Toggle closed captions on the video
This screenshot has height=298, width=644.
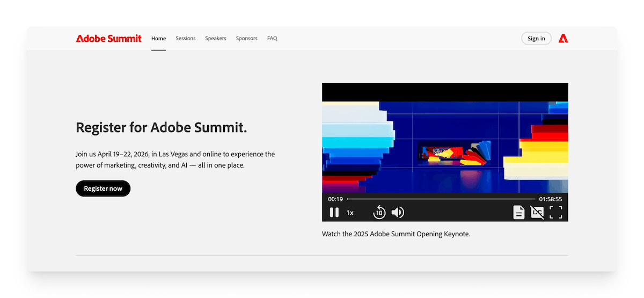[537, 213]
